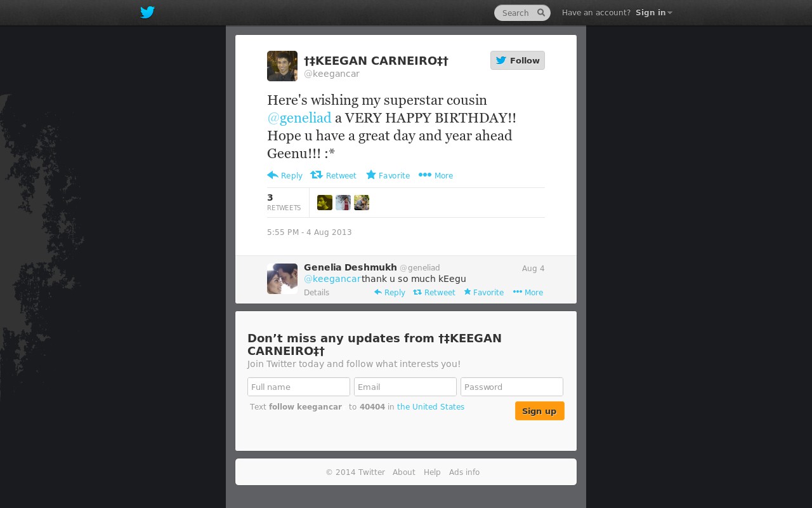Retweet the main birthday tweet

point(334,175)
